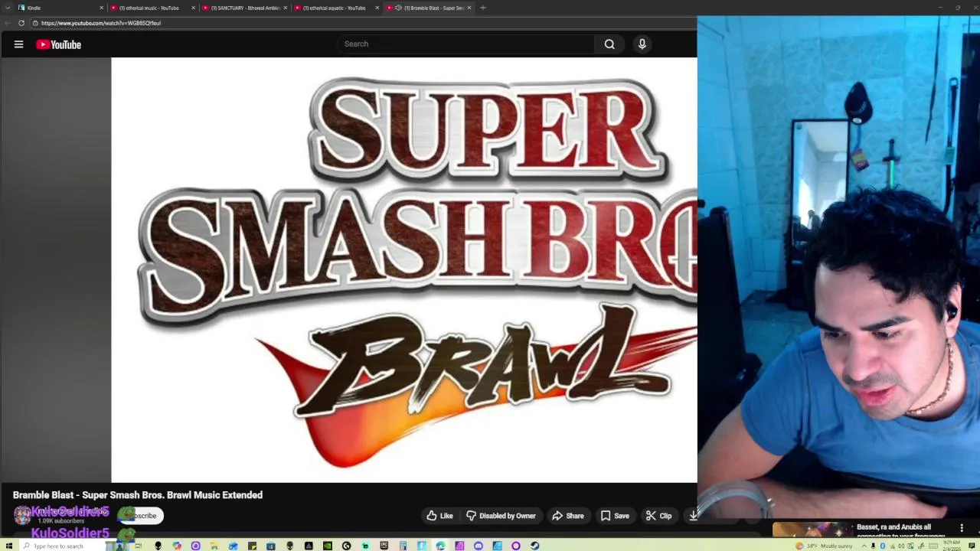Start voice search with the microphone icon

pyautogui.click(x=642, y=44)
